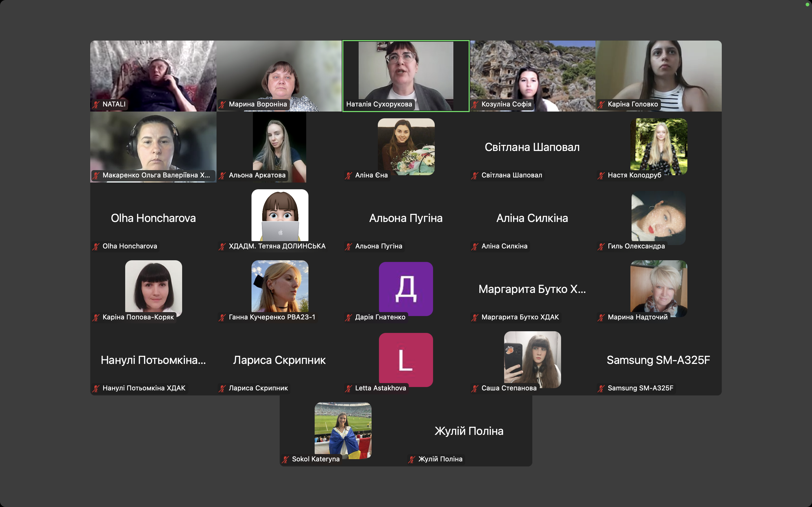This screenshot has width=812, height=507.
Task: Click muted mic icon next to Sokol Kateryna
Action: point(286,459)
